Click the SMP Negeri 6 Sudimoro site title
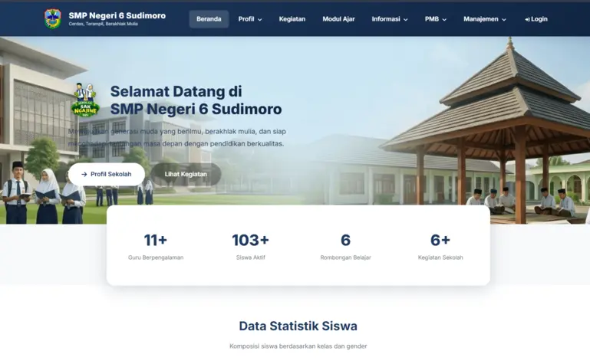This screenshot has width=590, height=364. coord(117,15)
